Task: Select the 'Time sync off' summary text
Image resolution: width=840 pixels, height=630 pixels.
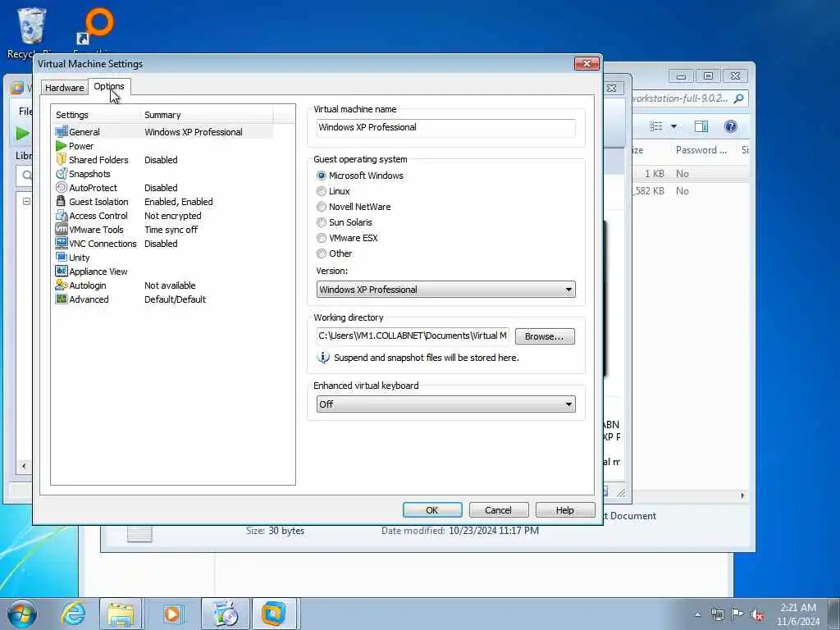Action: 171,230
